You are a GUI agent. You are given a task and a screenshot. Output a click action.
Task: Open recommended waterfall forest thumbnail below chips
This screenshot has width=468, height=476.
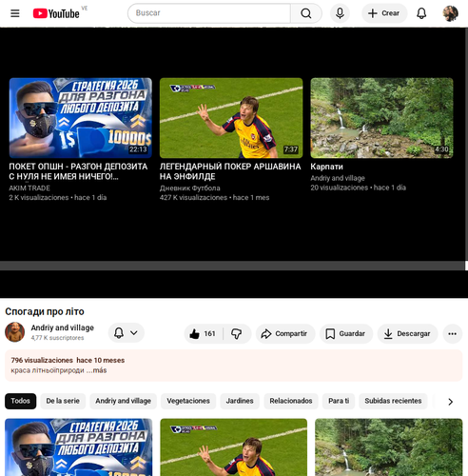tap(389, 447)
